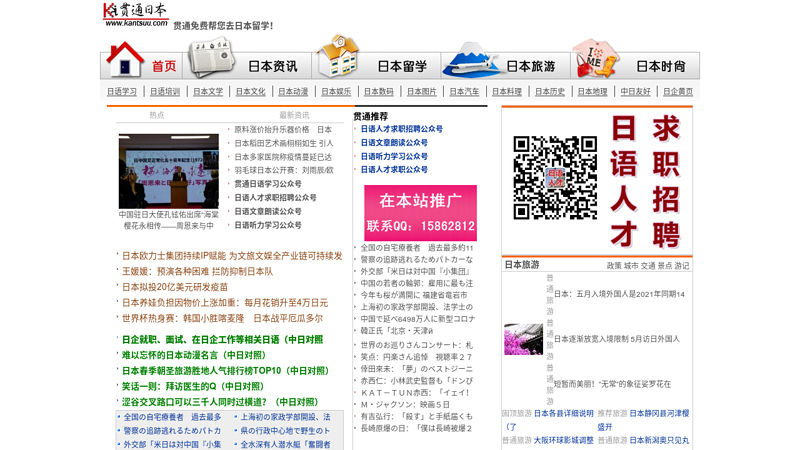Image resolution: width=800 pixels, height=450 pixels.
Task: Go to 日本图片 in the sub-navigation
Action: click(x=421, y=92)
